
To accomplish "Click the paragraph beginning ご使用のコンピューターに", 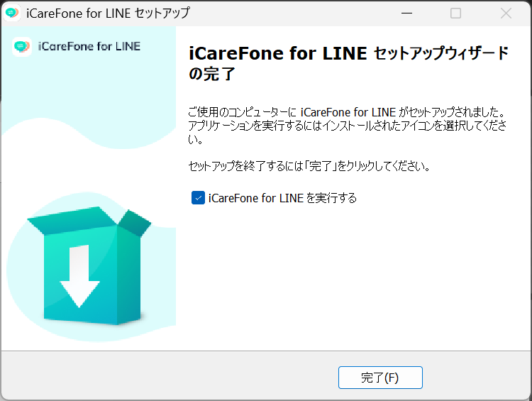I will pyautogui.click(x=348, y=126).
